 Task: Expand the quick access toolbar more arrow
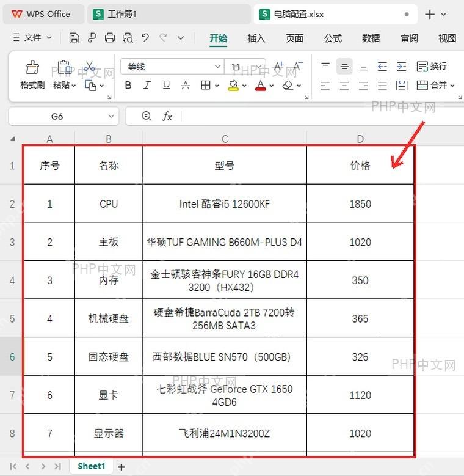pyautogui.click(x=181, y=38)
